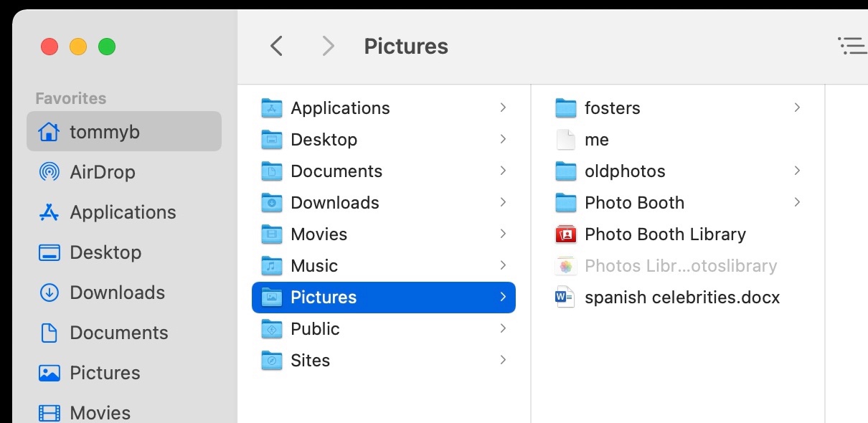Viewport: 868px width, 423px height.
Task: Expand the Applications folder chevron in column
Action: [x=503, y=108]
